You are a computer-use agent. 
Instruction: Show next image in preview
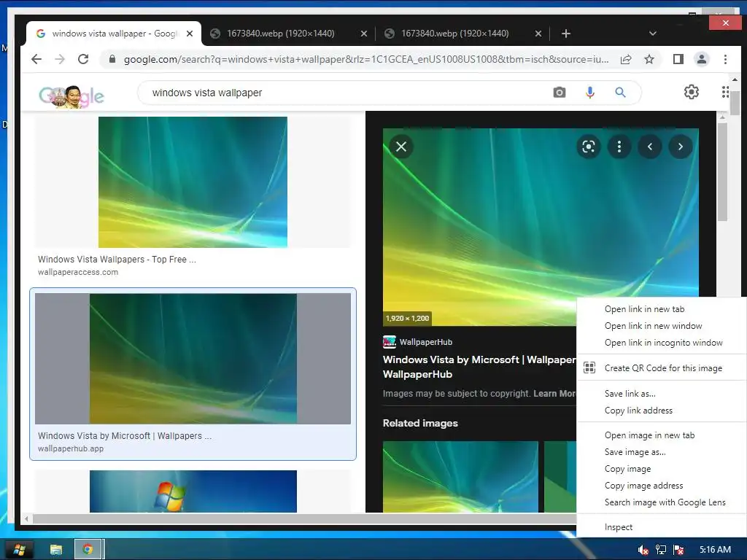[x=681, y=147]
